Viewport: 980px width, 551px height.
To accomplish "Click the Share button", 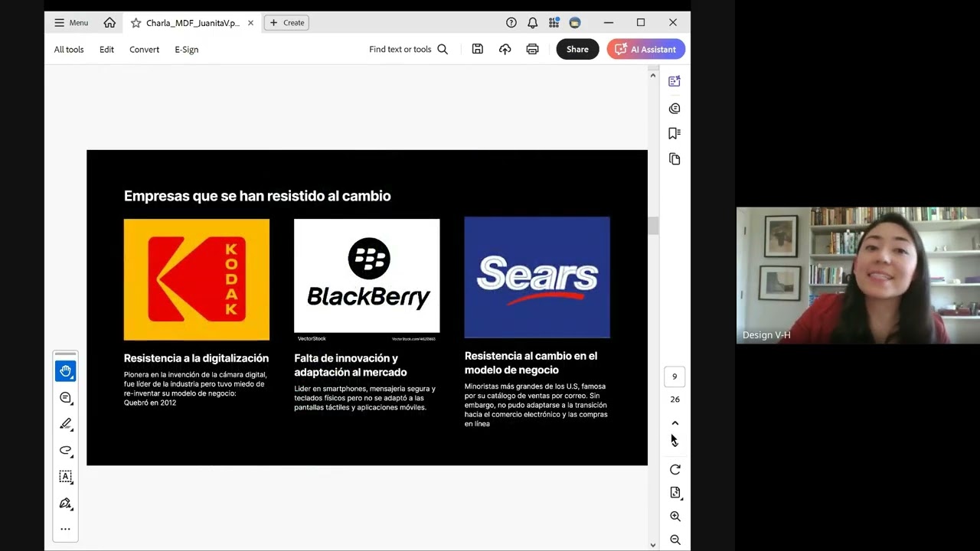I will coord(577,49).
